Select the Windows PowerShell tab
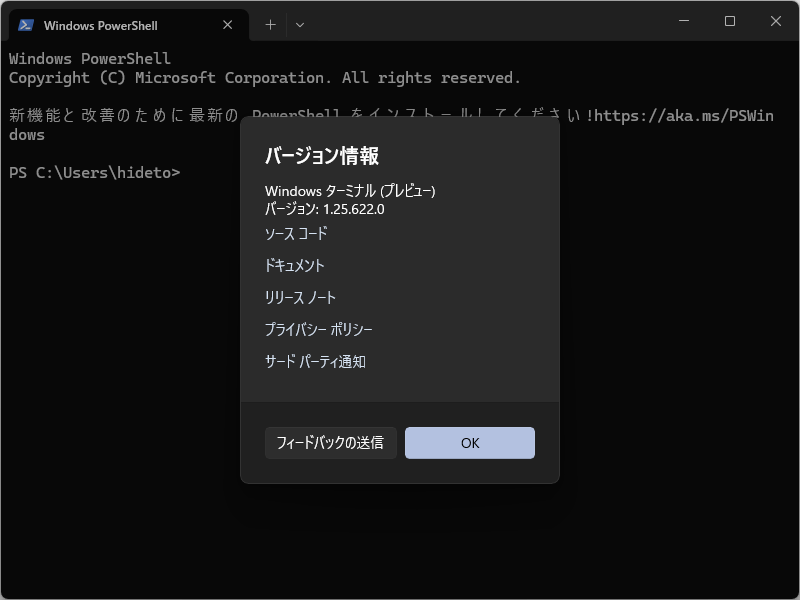 pyautogui.click(x=120, y=24)
